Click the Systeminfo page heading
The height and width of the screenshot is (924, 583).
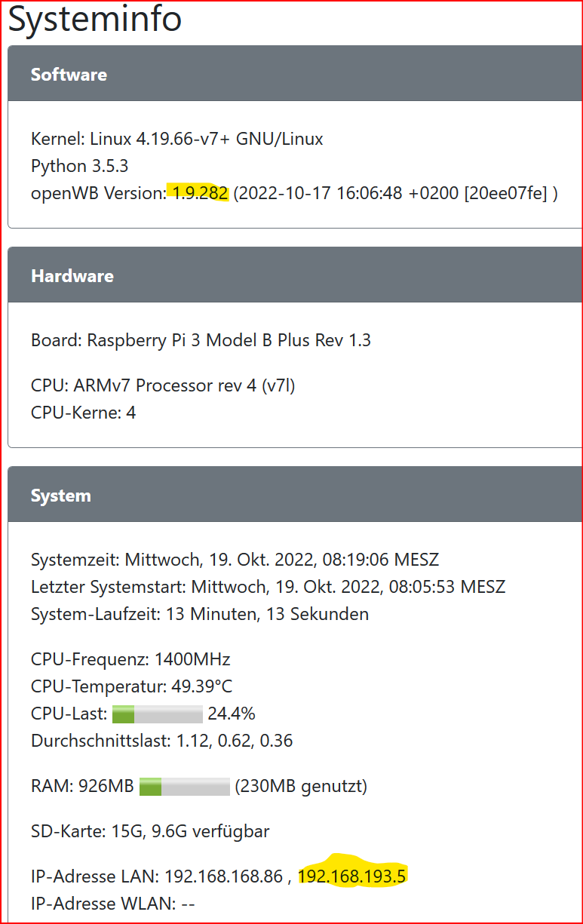[x=95, y=19]
